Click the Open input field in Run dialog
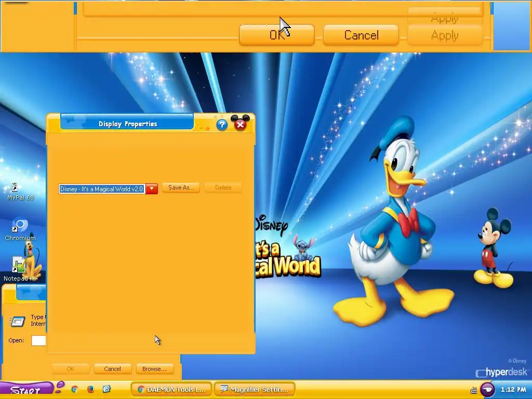Viewport: 532px width, 399px height. tap(38, 340)
